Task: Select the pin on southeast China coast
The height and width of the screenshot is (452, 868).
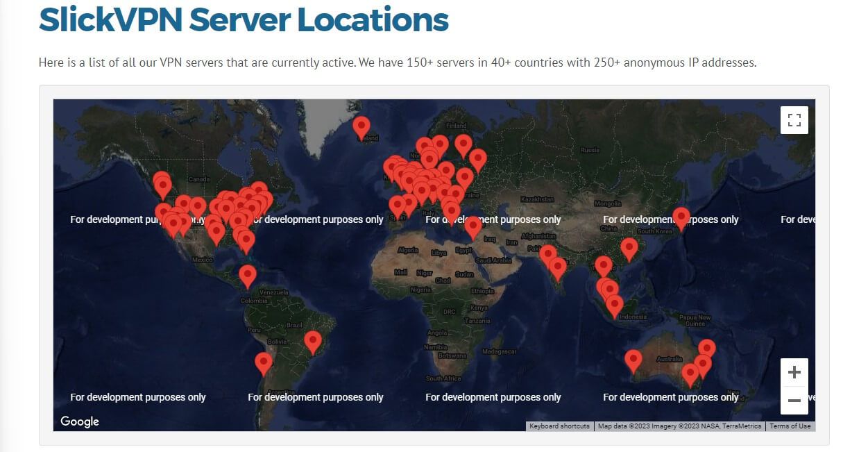Action: pos(629,251)
